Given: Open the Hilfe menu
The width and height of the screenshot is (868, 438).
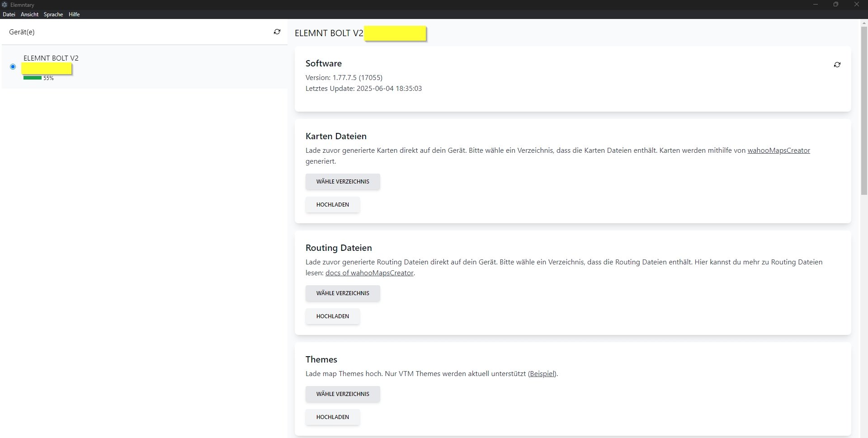Looking at the screenshot, I should pos(74,14).
